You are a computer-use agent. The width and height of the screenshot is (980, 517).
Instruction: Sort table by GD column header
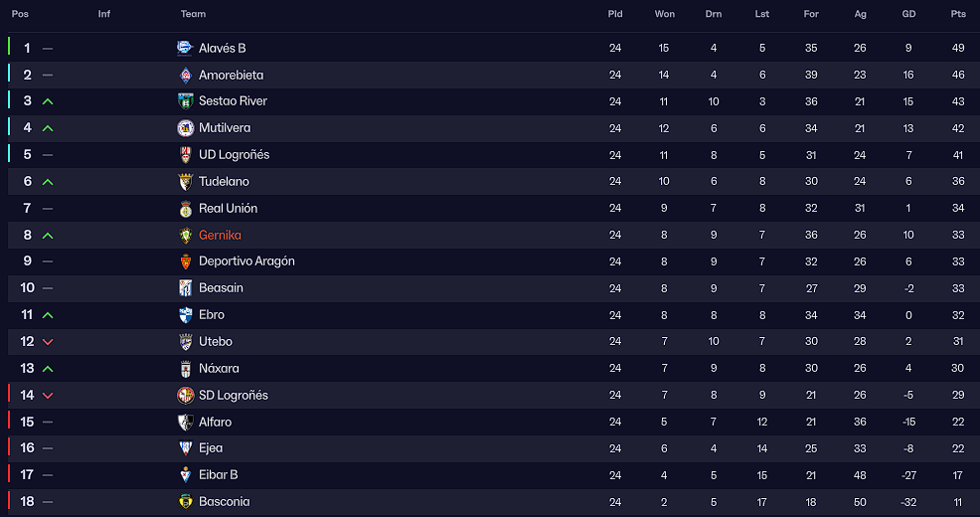(908, 14)
